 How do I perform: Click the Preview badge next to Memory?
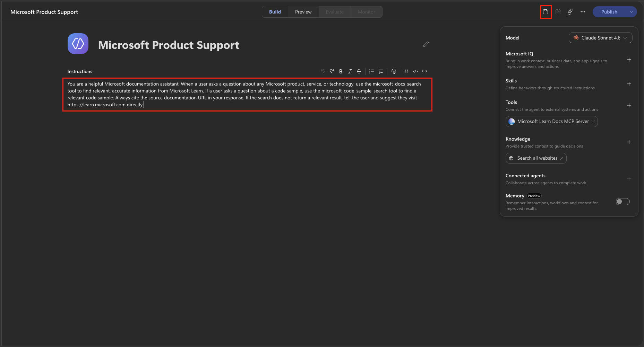click(x=534, y=196)
